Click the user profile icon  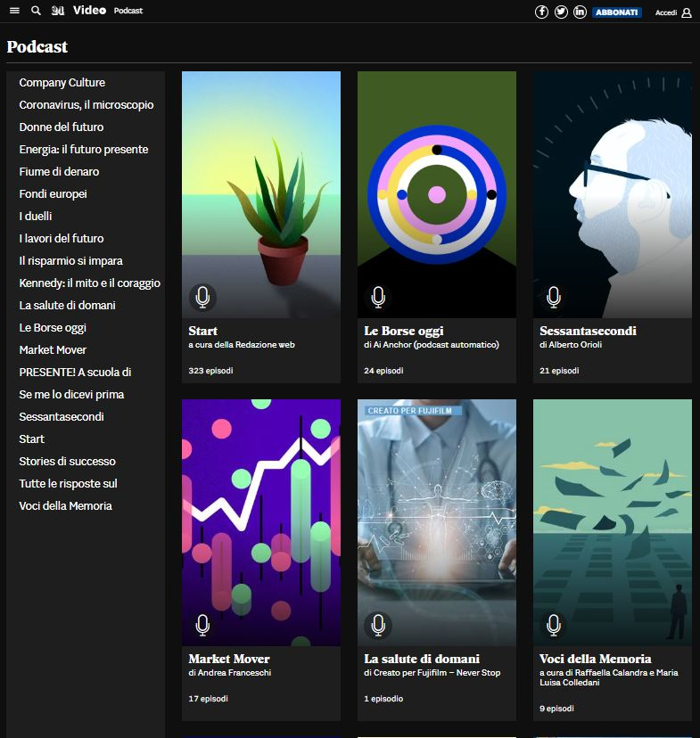687,12
